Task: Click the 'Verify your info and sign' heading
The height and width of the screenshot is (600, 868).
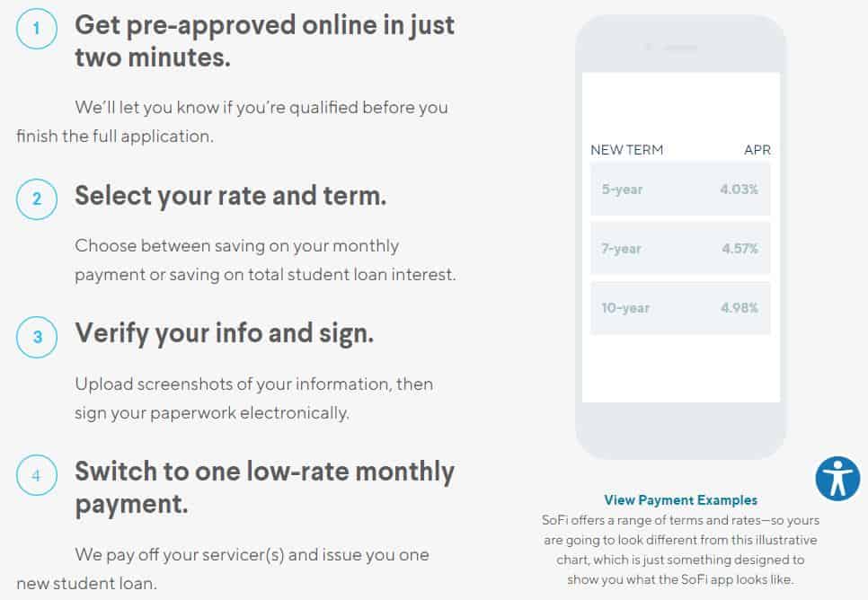Action: 225,334
